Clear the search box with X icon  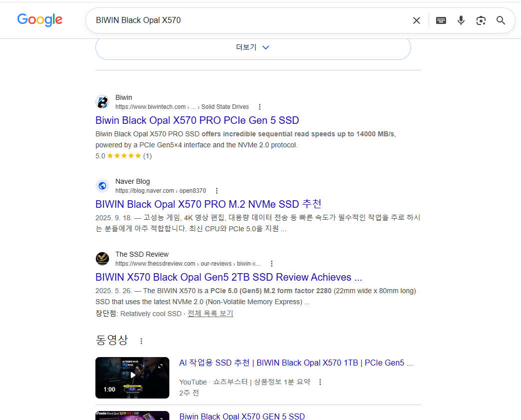pyautogui.click(x=416, y=20)
